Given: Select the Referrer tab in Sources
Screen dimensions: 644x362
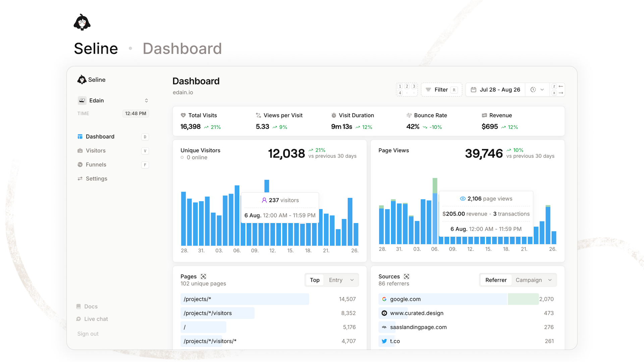Looking at the screenshot, I should click(x=496, y=280).
